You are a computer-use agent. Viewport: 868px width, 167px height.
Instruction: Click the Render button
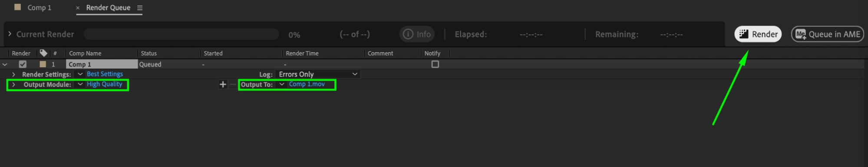(x=758, y=34)
